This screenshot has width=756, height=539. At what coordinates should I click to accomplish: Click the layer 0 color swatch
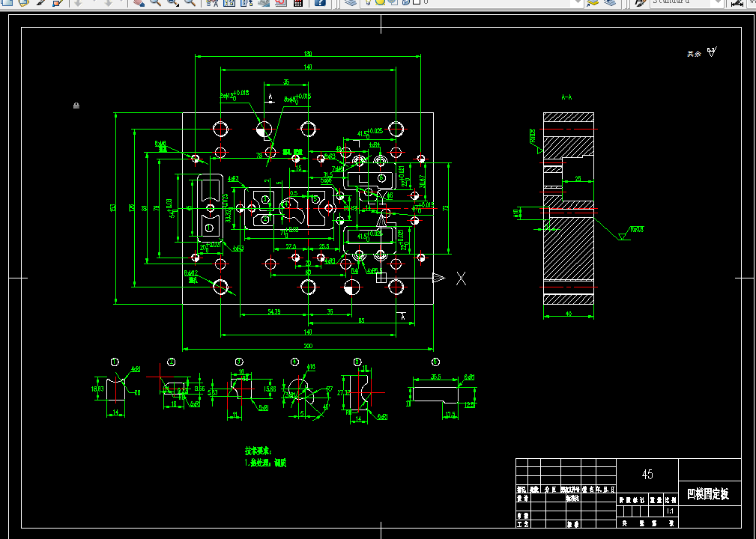pos(417,2)
